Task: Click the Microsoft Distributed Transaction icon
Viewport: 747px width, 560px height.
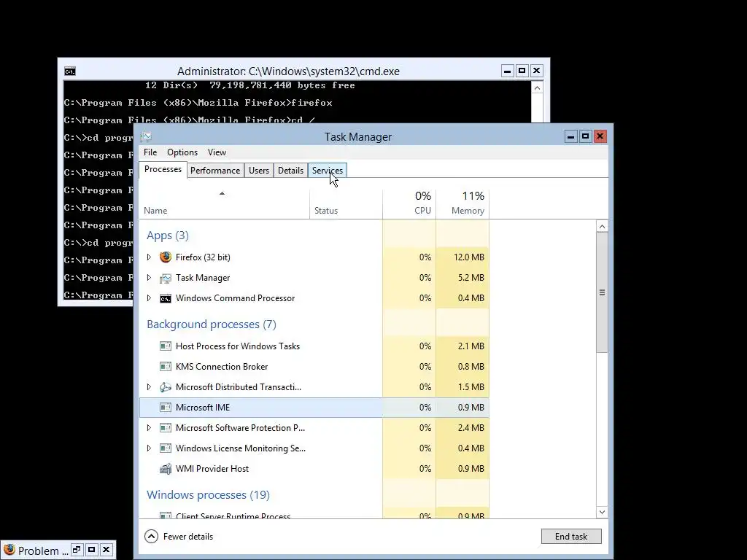Action: tap(166, 387)
